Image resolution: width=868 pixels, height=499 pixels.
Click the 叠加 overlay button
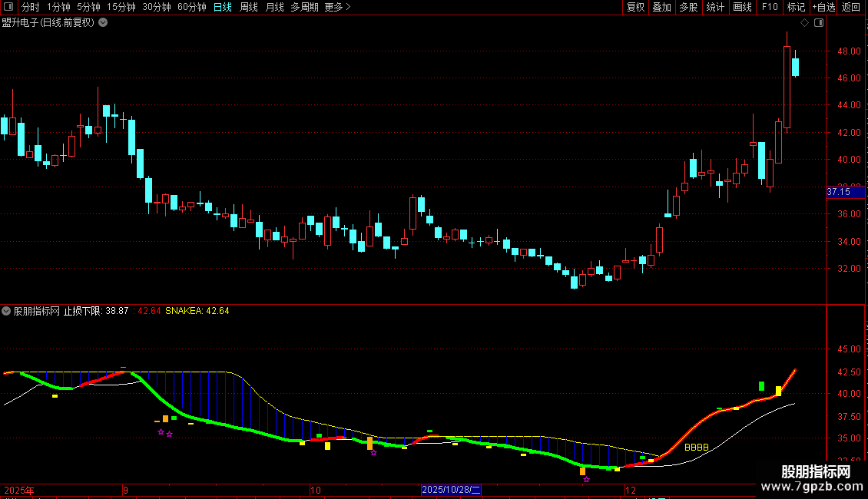click(x=661, y=7)
